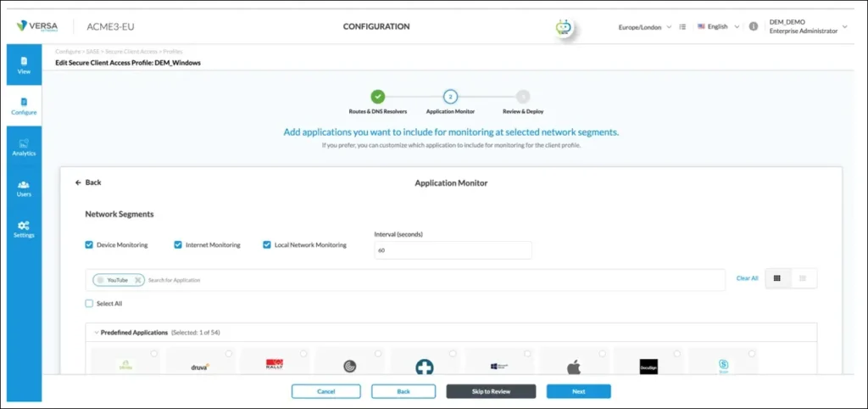
Task: Switch to grid view layout
Action: 777,278
